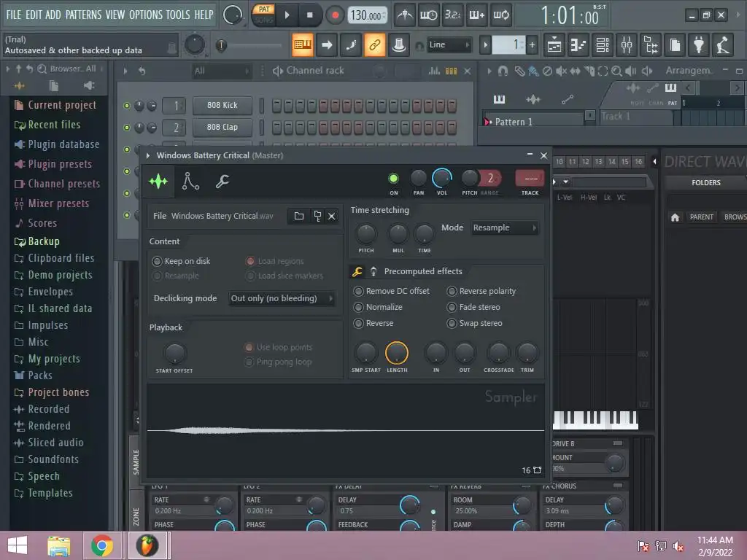
Task: Click the Channel rack step sequencer icon
Action: (451, 71)
